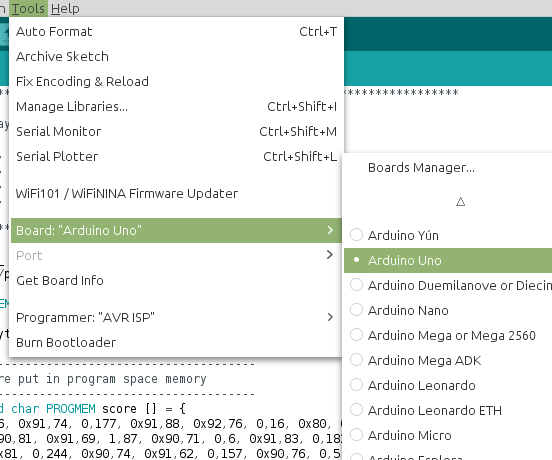The height and width of the screenshot is (460, 552).
Task: Select Arduino Nano board
Action: click(x=448, y=310)
